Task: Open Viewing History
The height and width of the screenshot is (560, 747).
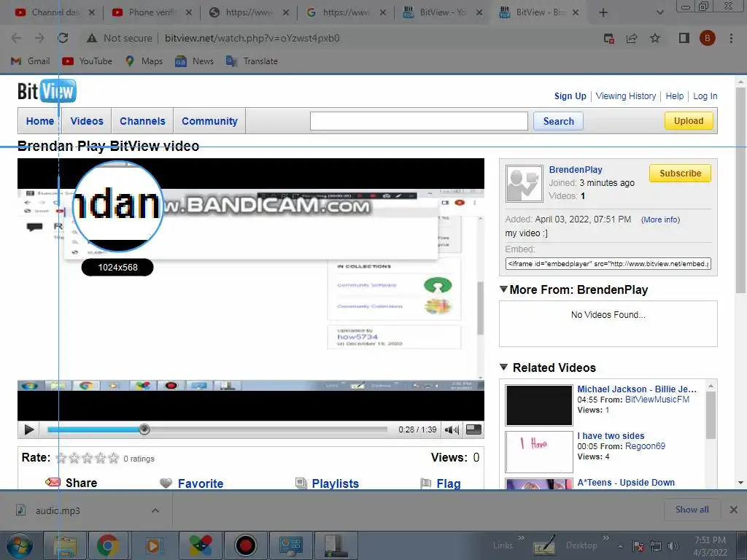Action: pyautogui.click(x=625, y=96)
